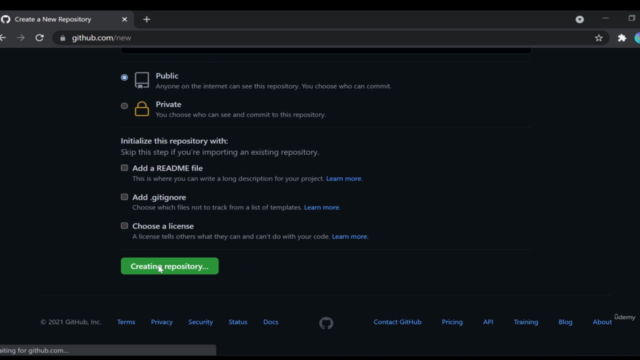
Task: Check Add a README file
Action: pos(124,168)
